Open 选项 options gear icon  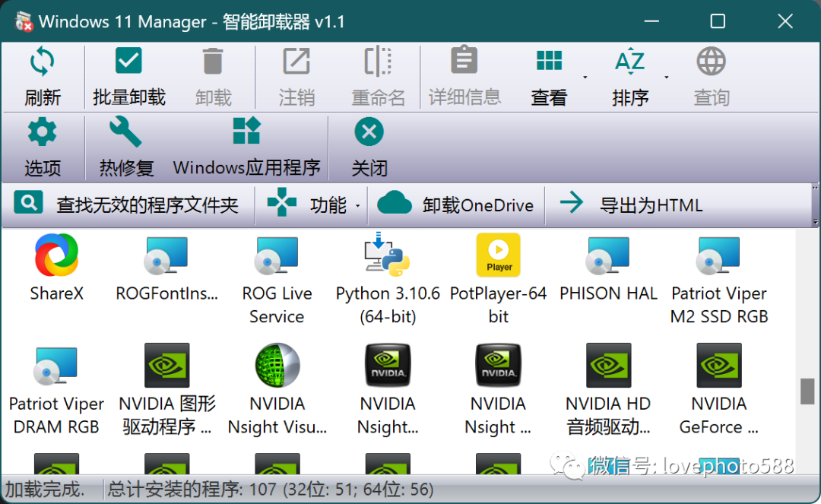(42, 132)
